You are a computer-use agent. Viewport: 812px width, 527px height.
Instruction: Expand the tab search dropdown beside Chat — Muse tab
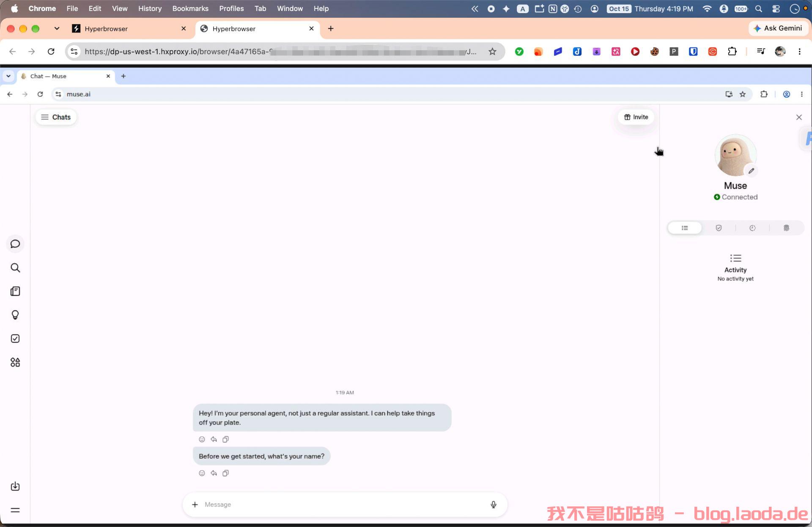point(8,76)
